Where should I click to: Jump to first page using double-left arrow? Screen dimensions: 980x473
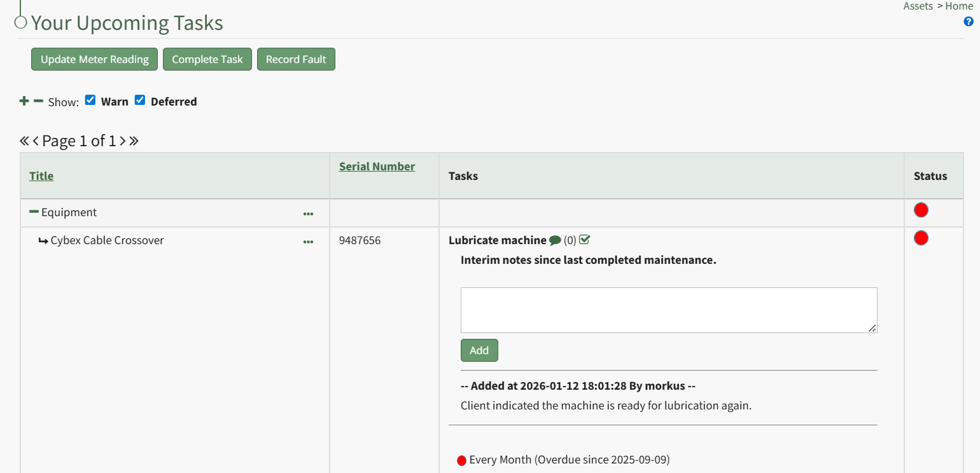(x=24, y=141)
